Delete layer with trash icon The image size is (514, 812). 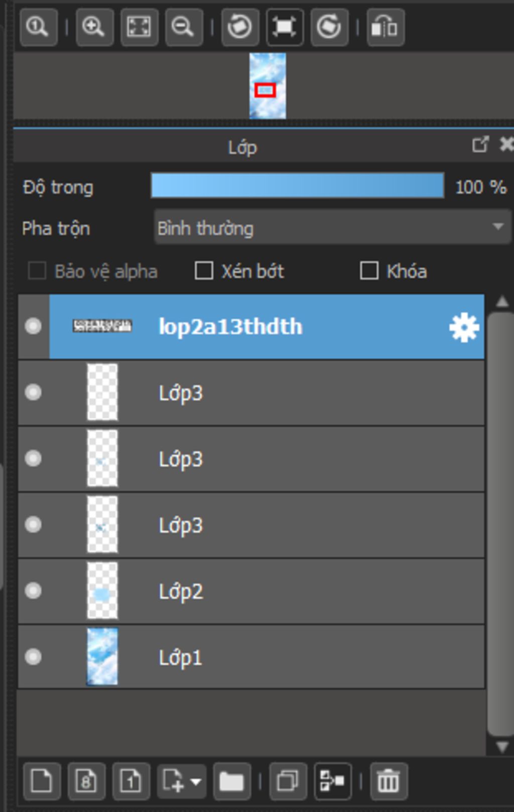click(389, 781)
